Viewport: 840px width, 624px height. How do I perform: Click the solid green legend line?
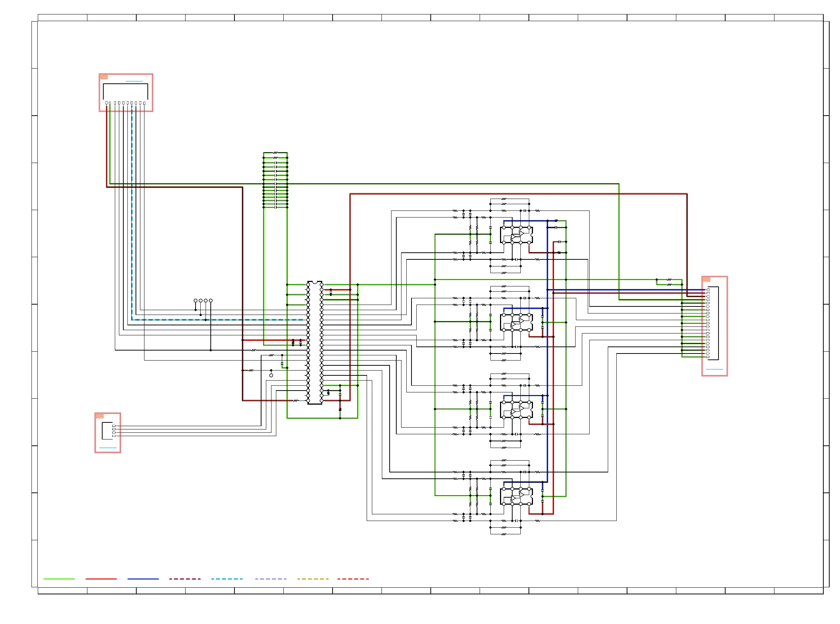59,579
